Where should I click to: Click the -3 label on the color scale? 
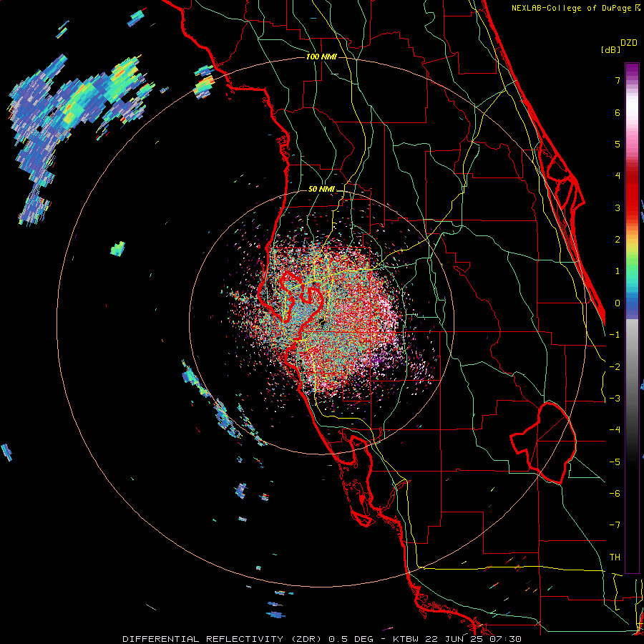(615, 399)
